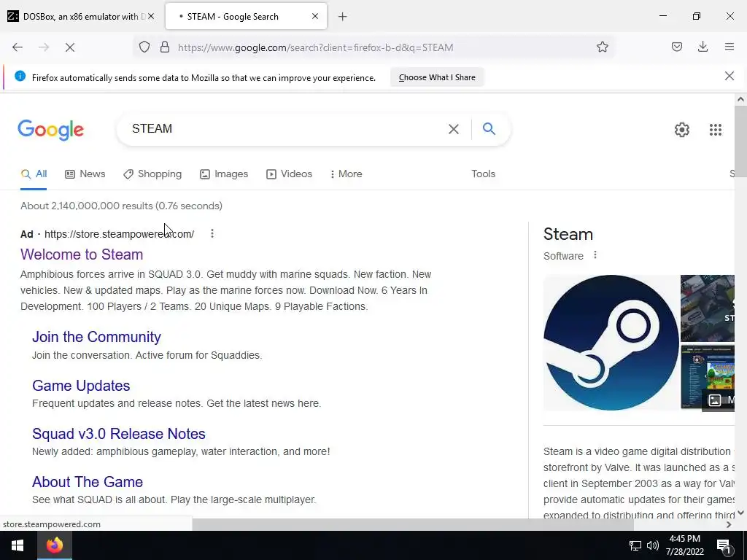
Task: Open Google quick settings gear
Action: (682, 130)
